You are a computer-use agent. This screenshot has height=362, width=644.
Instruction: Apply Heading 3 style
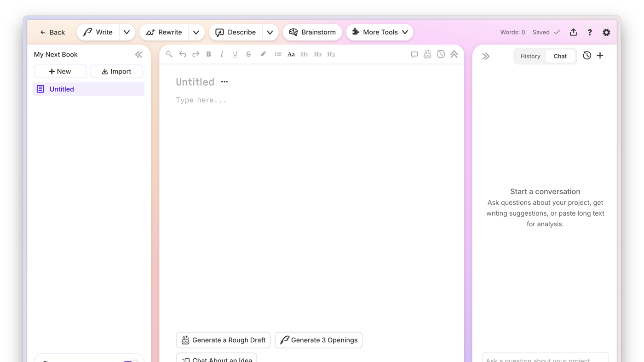coord(331,54)
